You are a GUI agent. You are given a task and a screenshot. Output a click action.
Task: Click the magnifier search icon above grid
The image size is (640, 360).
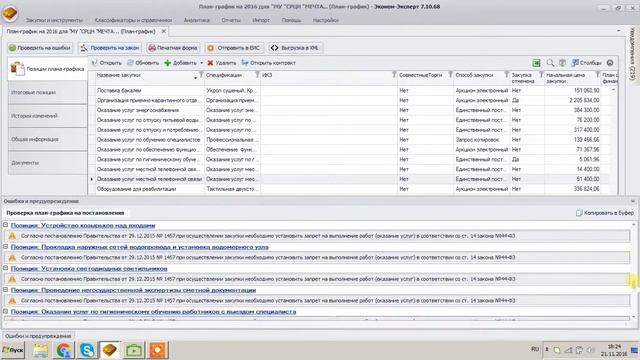pos(550,63)
